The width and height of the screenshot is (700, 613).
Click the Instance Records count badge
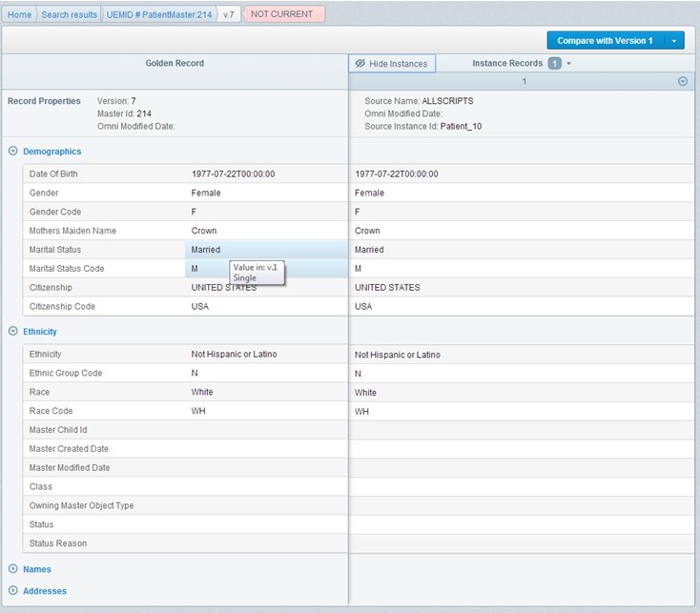click(554, 64)
